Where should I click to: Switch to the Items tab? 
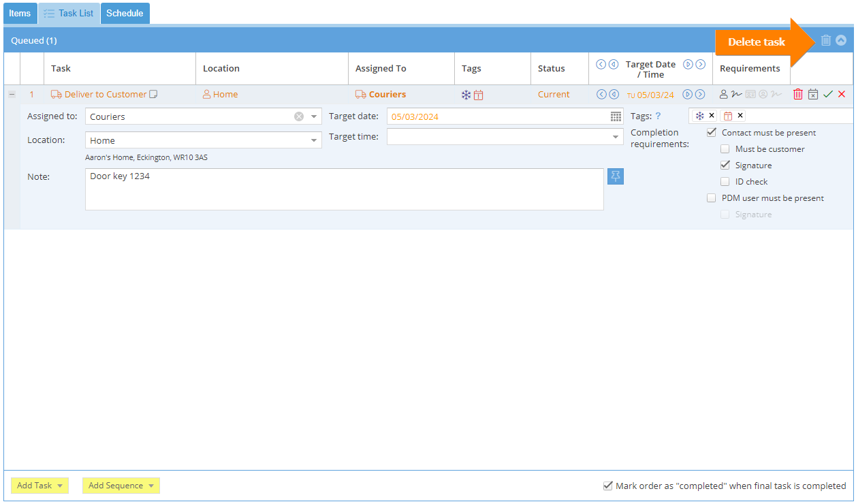tap(20, 14)
